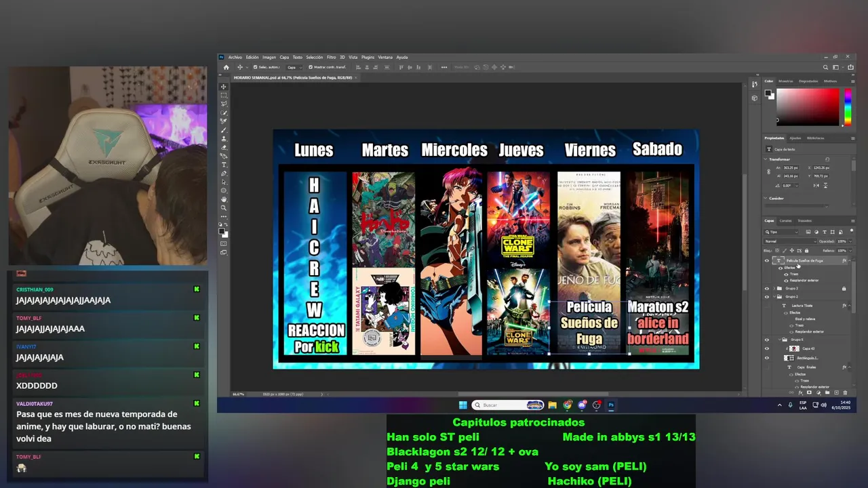Open the Filtro menu
Screen dimensions: 868x488
(x=331, y=57)
